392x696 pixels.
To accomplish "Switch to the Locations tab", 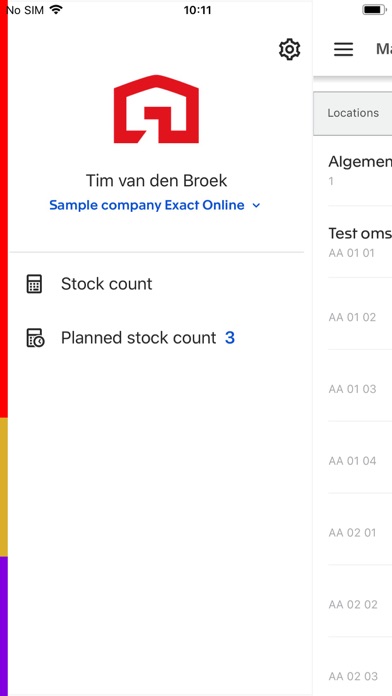I will coord(353,113).
